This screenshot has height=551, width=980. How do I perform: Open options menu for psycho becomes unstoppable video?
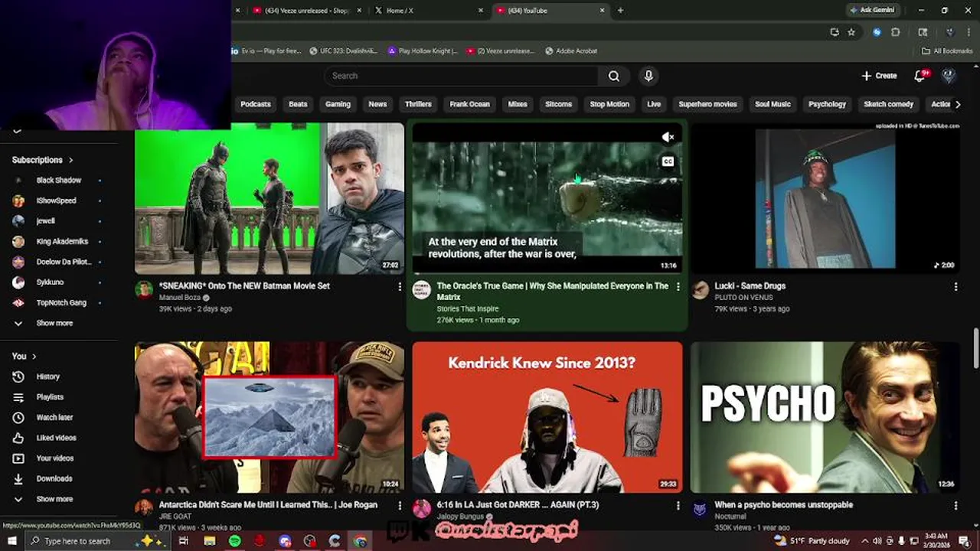955,505
